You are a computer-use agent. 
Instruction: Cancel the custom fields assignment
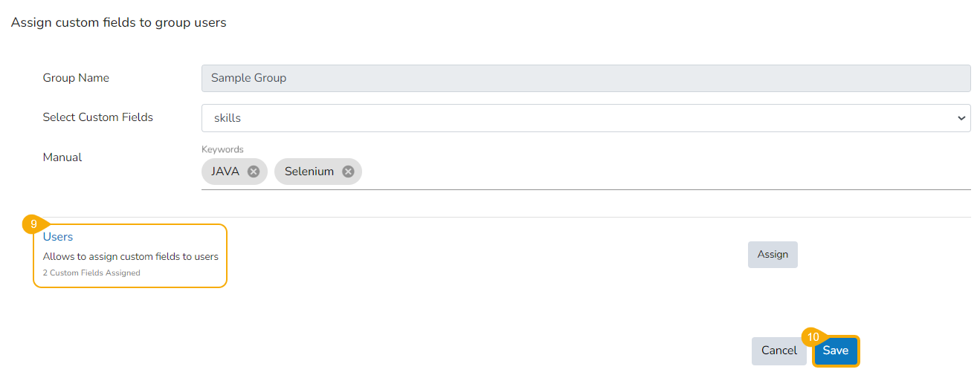778,350
